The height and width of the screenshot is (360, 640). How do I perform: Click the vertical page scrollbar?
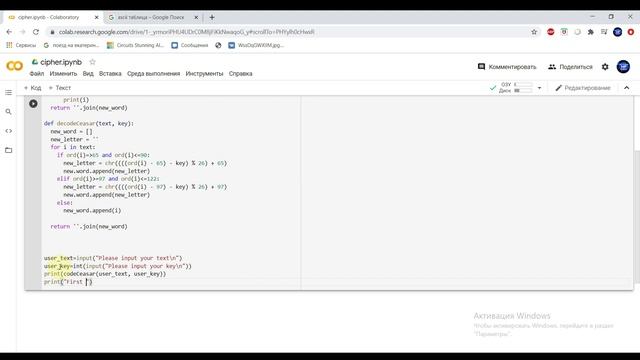click(637, 216)
